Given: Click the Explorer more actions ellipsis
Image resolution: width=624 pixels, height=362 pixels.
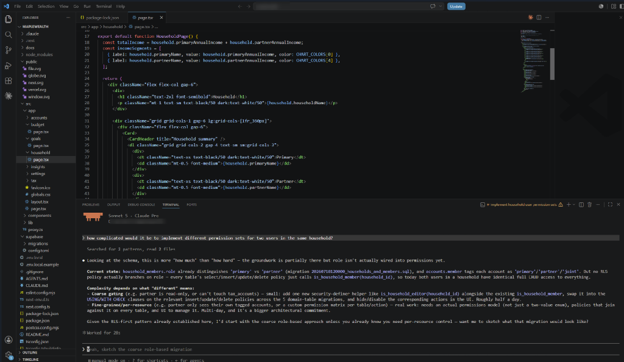Looking at the screenshot, I should click(x=68, y=18).
